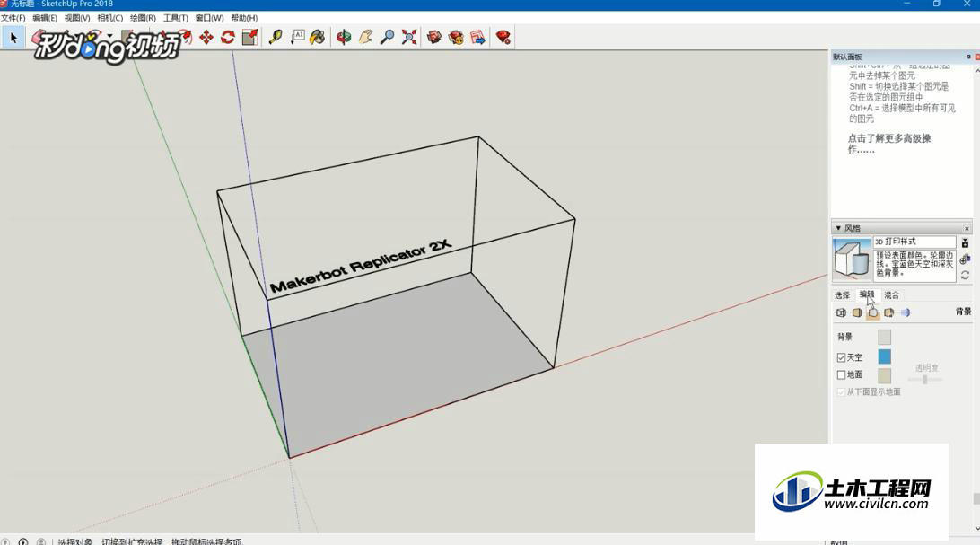The height and width of the screenshot is (545, 980).
Task: Open Watermark settings in style editor
Action: coord(888,312)
